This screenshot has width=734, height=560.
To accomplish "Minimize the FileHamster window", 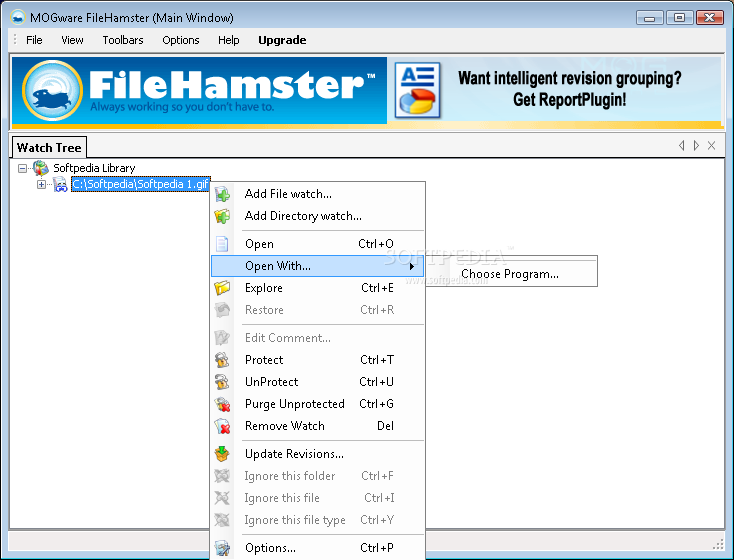I will point(650,18).
